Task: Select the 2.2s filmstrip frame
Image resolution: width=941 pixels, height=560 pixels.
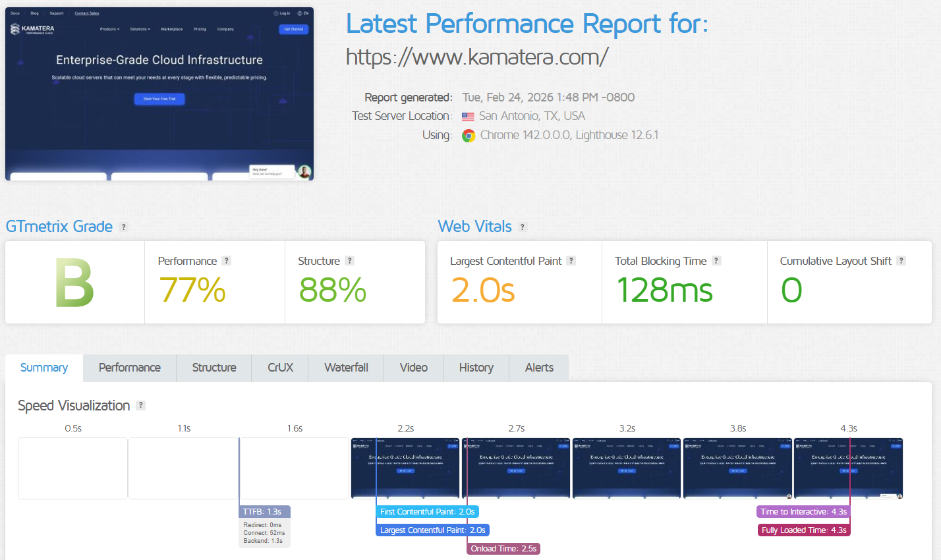Action: [405, 468]
